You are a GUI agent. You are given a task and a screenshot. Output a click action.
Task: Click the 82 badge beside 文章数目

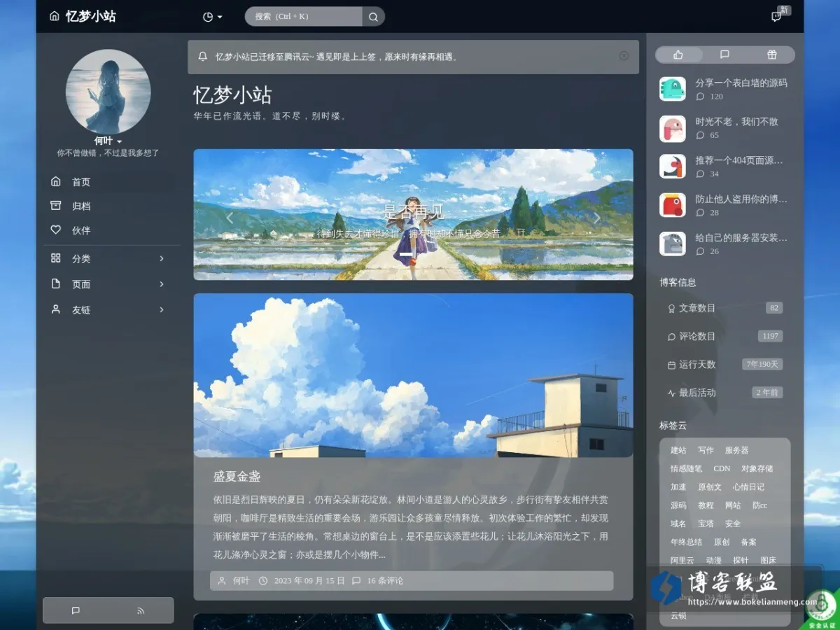coord(774,308)
